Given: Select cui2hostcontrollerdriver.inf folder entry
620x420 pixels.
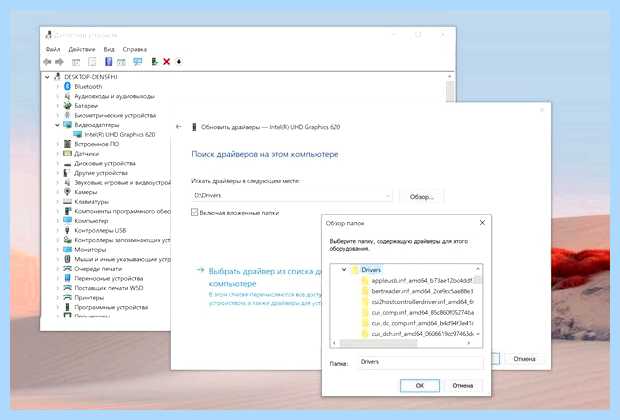Looking at the screenshot, I should (x=422, y=302).
